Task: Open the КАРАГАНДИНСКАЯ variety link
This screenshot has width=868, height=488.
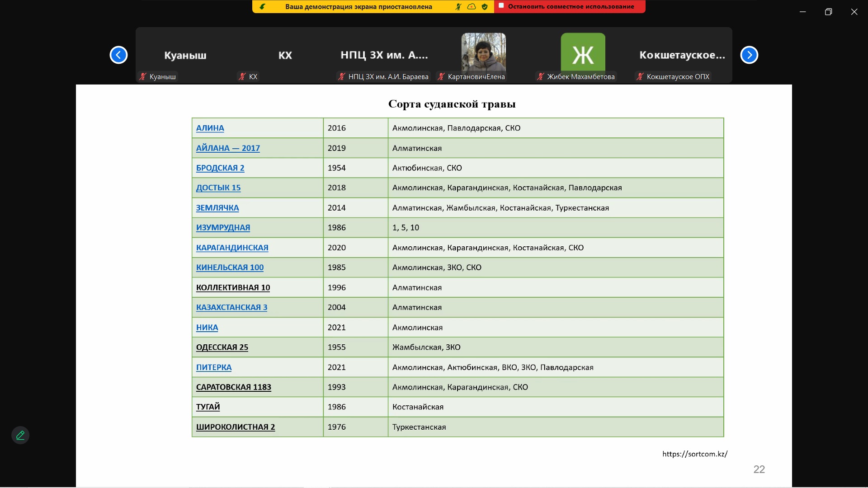Action: (x=232, y=248)
